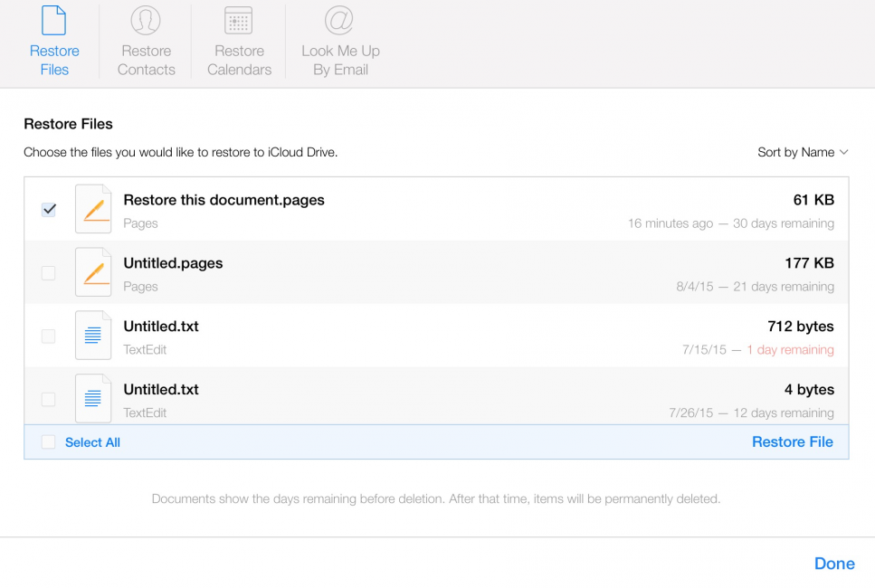The image size is (875, 588).
Task: Switch to Restore Contacts tab label
Action: (147, 61)
